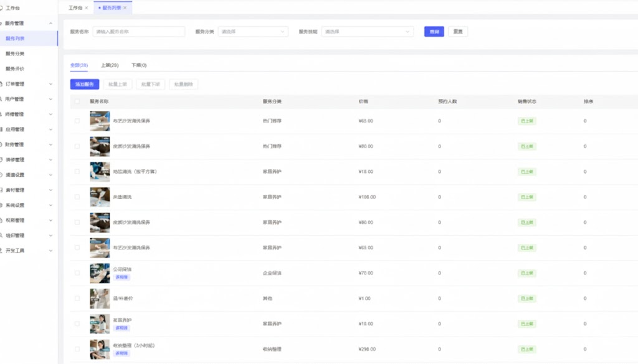This screenshot has width=638, height=364.
Task: Click the 财务管理 icon in the sidebar
Action: (x=2, y=144)
